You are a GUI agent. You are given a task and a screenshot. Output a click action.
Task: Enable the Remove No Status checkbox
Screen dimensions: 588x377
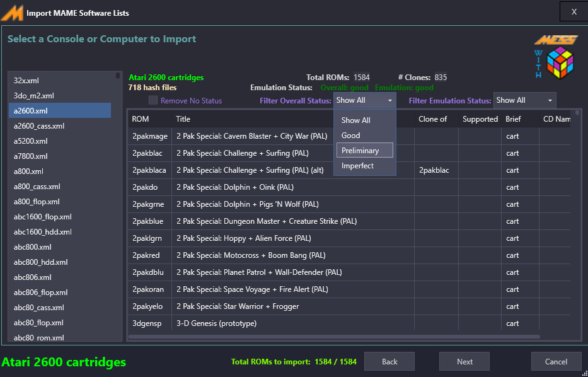(x=153, y=100)
